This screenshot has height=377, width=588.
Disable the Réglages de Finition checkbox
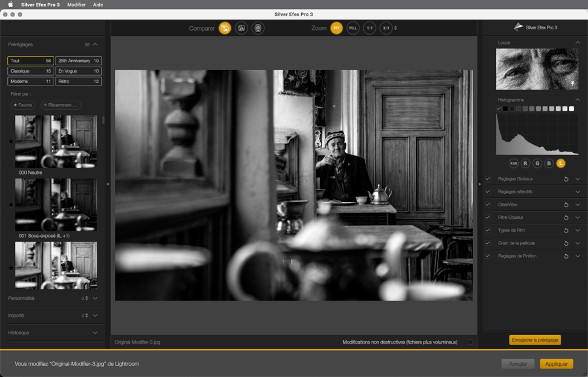tap(487, 256)
